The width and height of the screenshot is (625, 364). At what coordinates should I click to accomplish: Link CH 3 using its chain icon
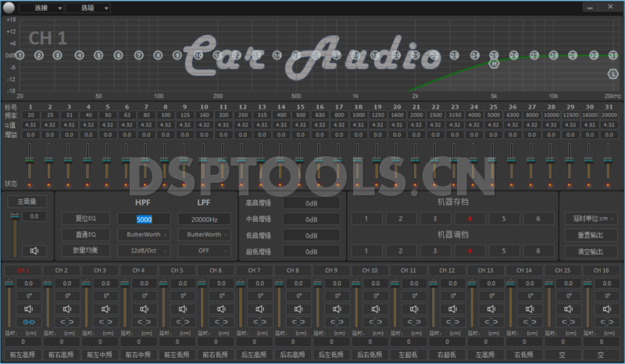[105, 321]
